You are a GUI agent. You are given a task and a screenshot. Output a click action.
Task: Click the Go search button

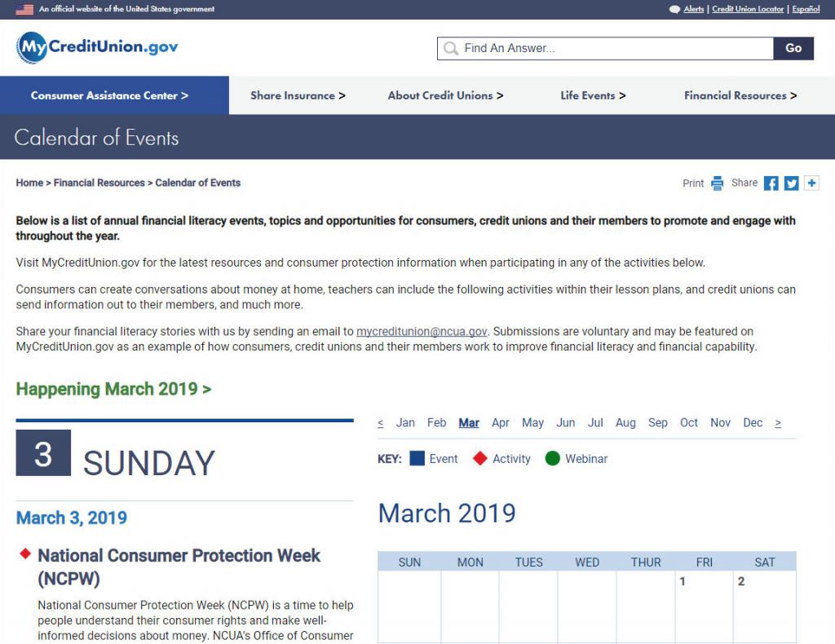coord(793,48)
